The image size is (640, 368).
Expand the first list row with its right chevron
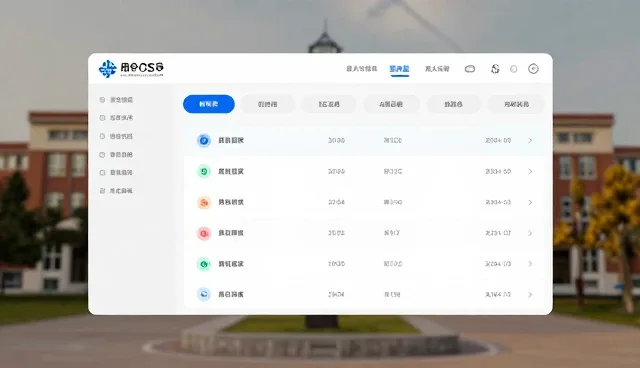click(530, 140)
